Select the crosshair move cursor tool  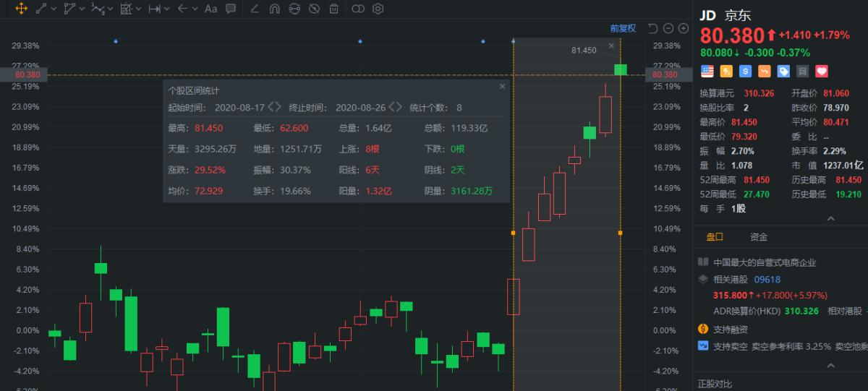point(20,9)
